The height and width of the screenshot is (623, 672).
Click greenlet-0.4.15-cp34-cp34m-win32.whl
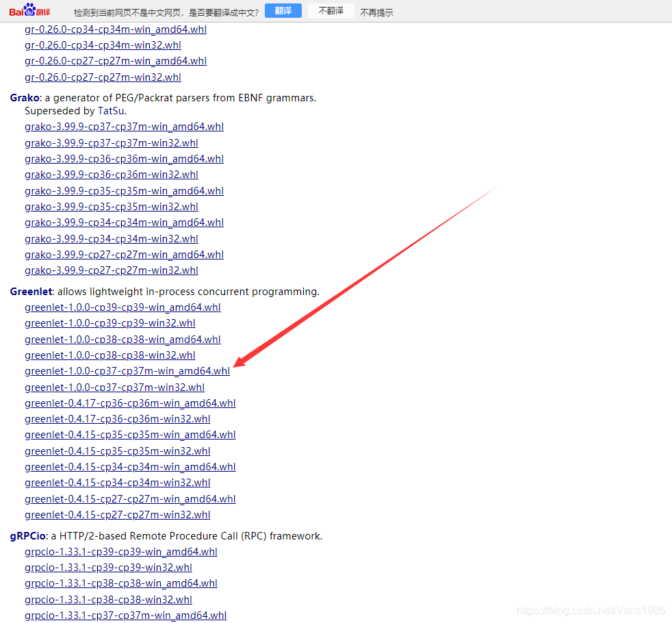pos(118,483)
